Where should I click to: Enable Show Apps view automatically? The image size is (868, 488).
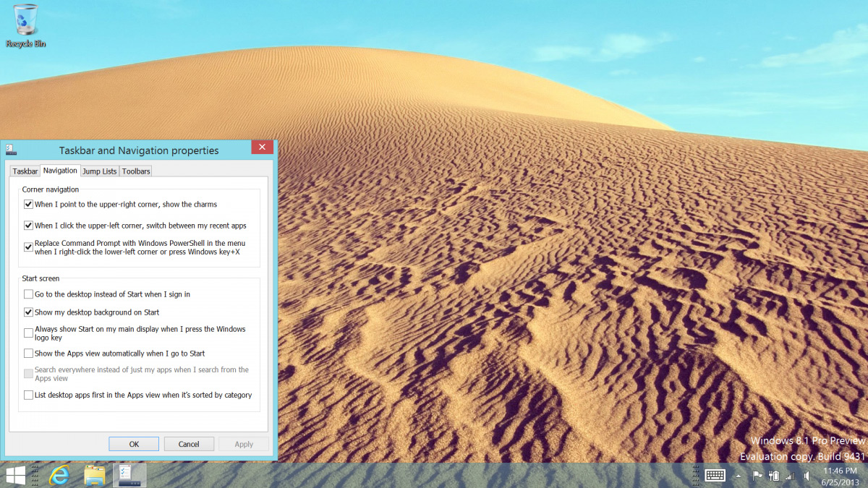28,354
